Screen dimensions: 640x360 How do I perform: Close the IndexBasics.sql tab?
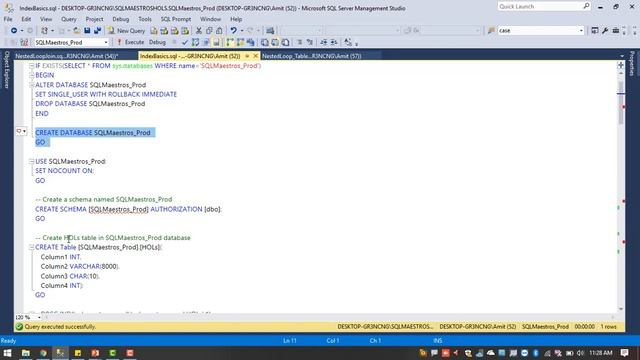(256, 56)
